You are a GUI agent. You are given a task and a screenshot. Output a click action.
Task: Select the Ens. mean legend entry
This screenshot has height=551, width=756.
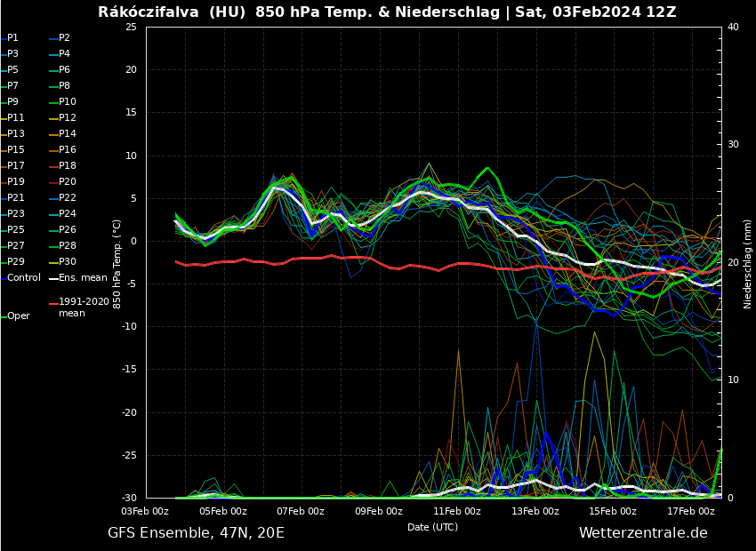coord(82,278)
